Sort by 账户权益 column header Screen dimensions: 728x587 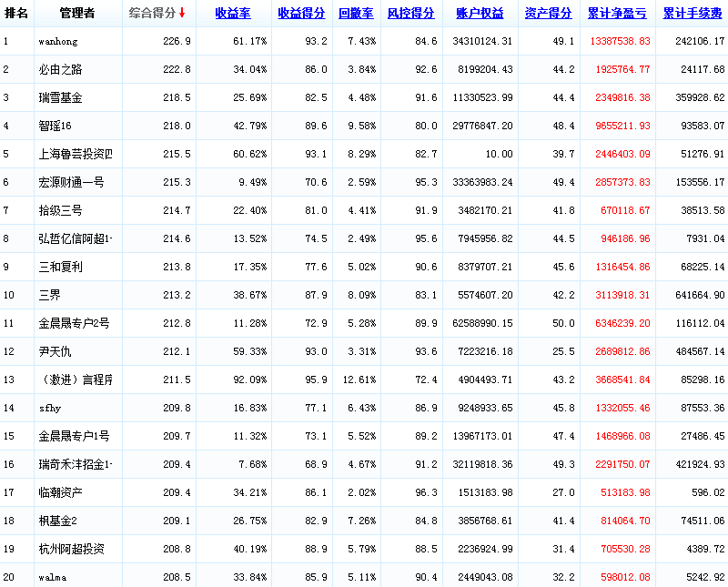(x=480, y=14)
